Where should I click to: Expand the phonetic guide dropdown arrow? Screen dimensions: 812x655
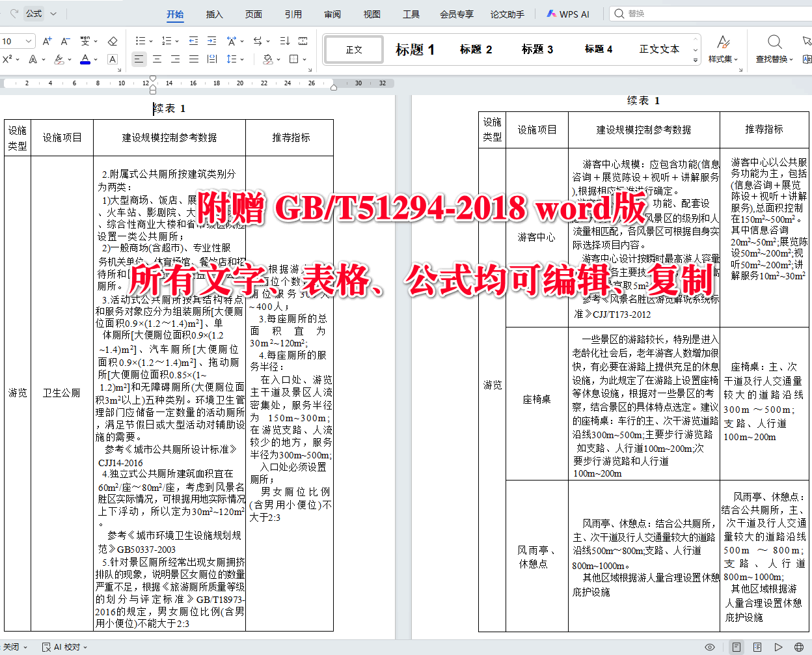(x=96, y=42)
